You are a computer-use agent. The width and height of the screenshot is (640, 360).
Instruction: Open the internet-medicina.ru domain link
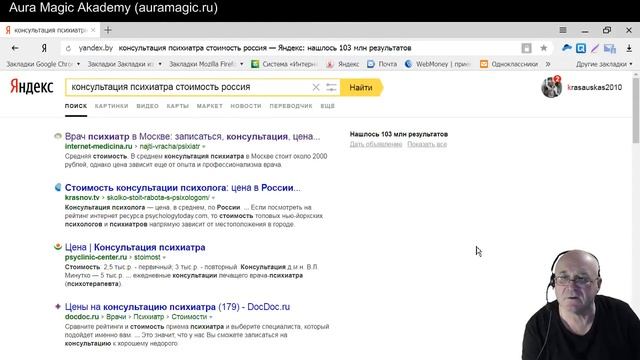coord(98,147)
